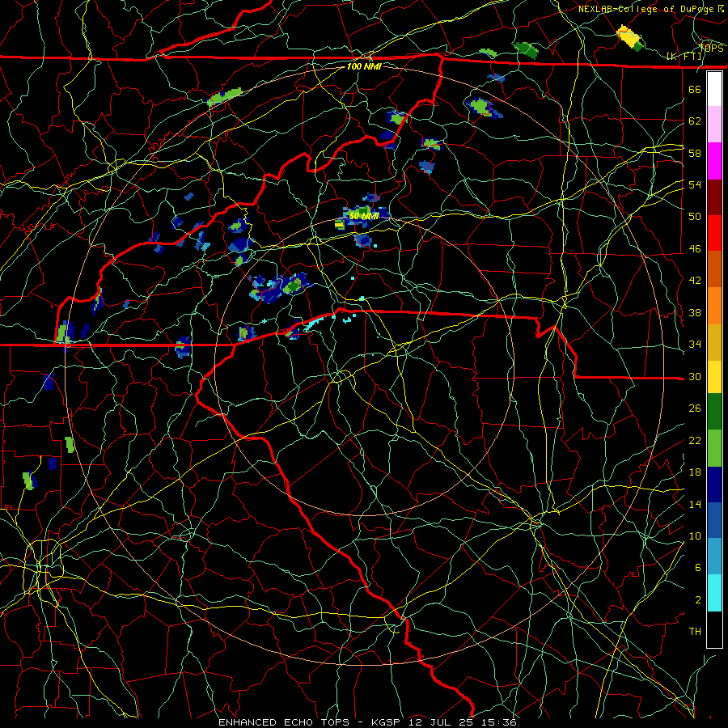Click the '6' legend value
The height and width of the screenshot is (728, 728).
[x=698, y=567]
